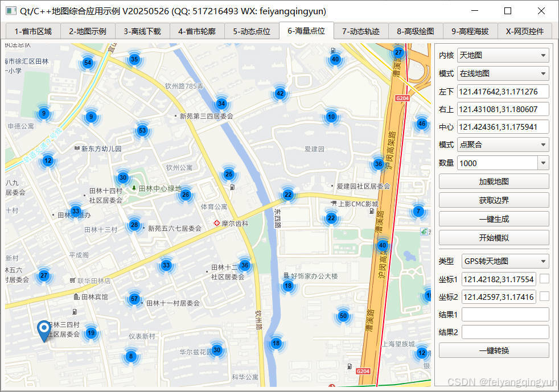Image resolution: width=559 pixels, height=392 pixels.
Task: Click cluster marker 12 near 新东方幼儿园
Action: pos(48,160)
